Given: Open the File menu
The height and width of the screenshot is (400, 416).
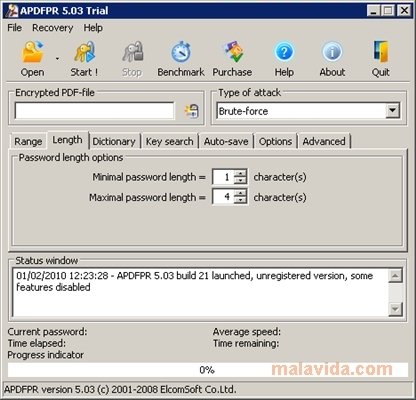Looking at the screenshot, I should point(14,28).
